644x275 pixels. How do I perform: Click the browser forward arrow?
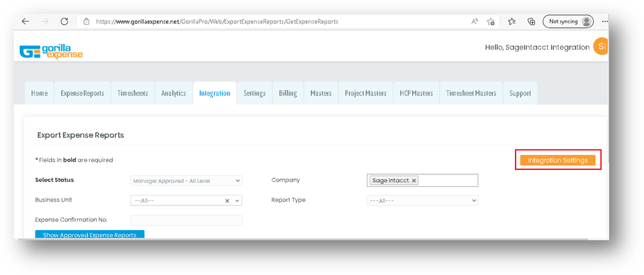click(x=45, y=21)
